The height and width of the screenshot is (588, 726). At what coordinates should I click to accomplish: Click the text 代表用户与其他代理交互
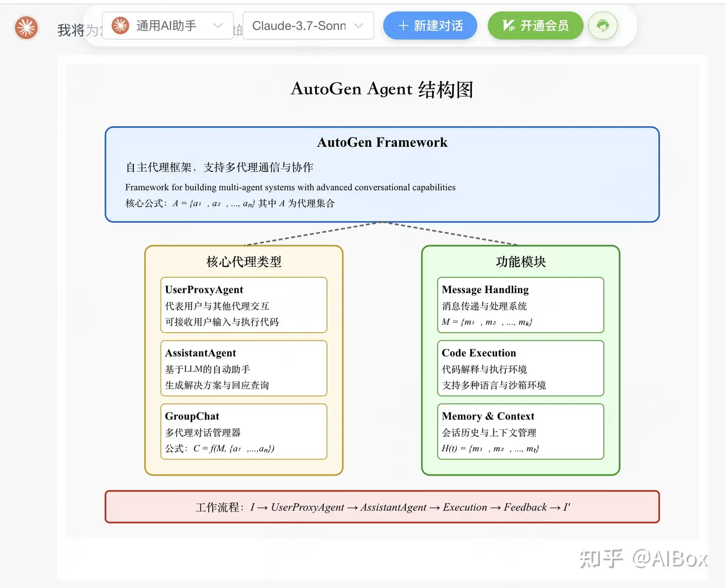point(217,306)
